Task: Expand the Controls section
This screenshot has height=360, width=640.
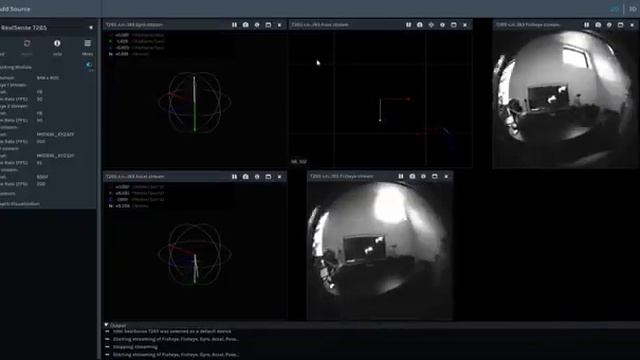Action: 8,193
